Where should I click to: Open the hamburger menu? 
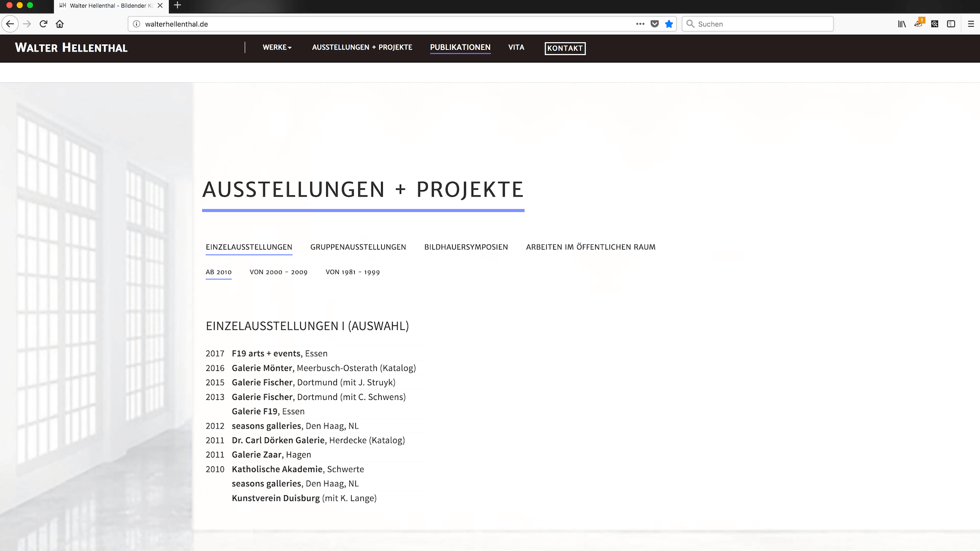point(971,23)
